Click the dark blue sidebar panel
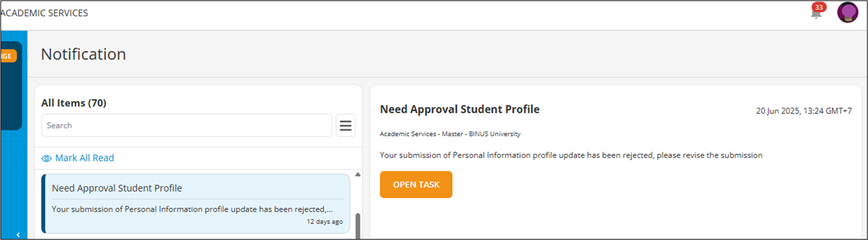This screenshot has width=868, height=240. (11, 86)
